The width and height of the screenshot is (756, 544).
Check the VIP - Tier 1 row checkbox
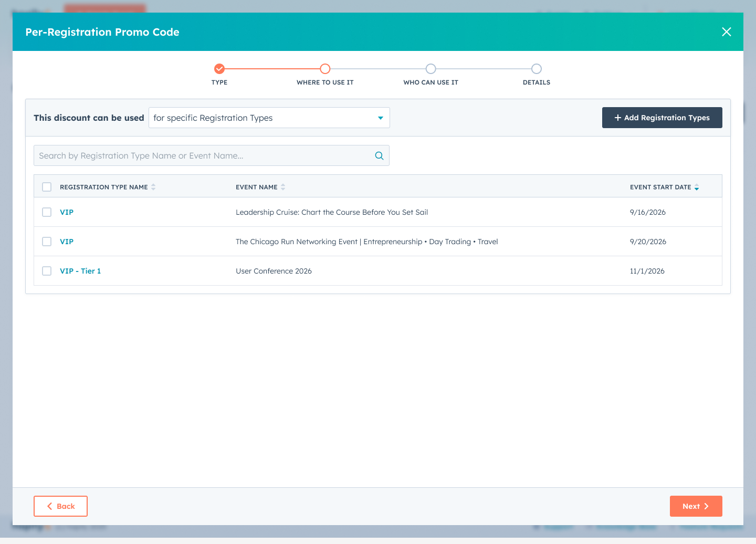(x=47, y=271)
